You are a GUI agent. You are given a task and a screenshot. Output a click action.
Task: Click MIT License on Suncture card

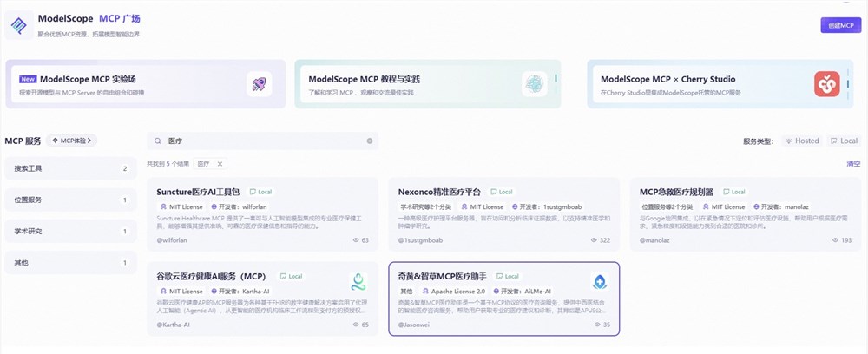point(181,206)
